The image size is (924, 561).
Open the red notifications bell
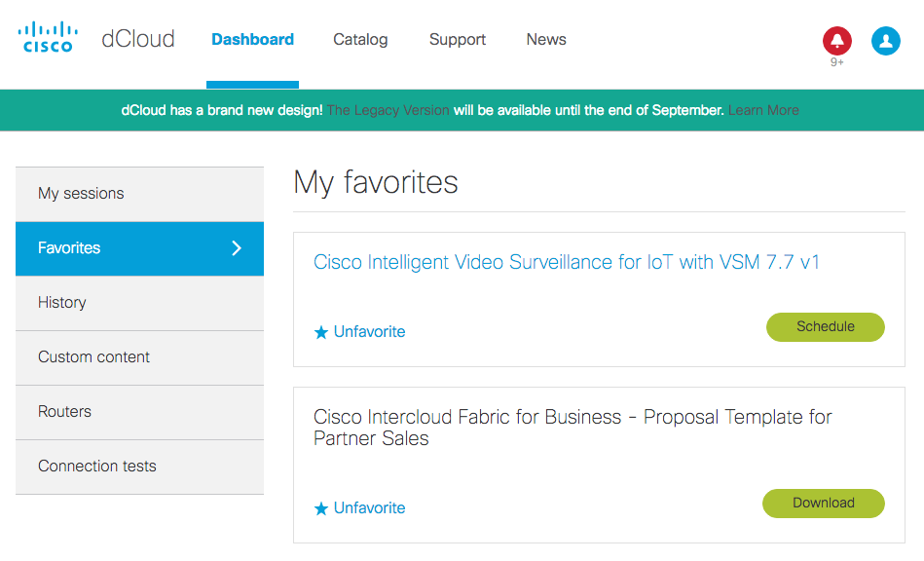click(x=836, y=41)
